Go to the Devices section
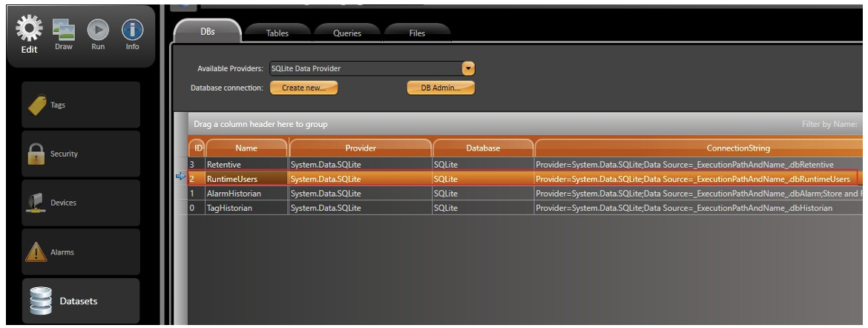868x328 pixels. point(82,203)
